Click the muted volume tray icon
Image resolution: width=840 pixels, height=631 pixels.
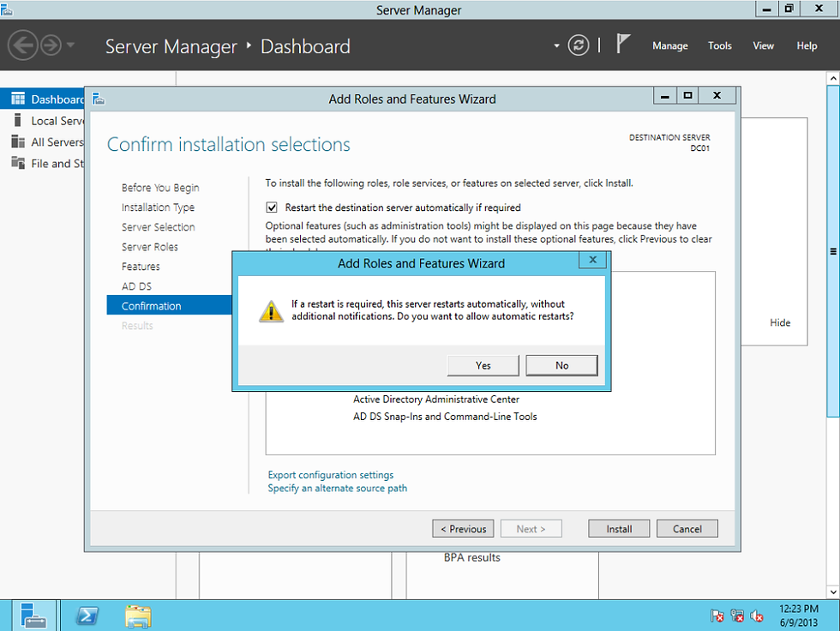757,616
